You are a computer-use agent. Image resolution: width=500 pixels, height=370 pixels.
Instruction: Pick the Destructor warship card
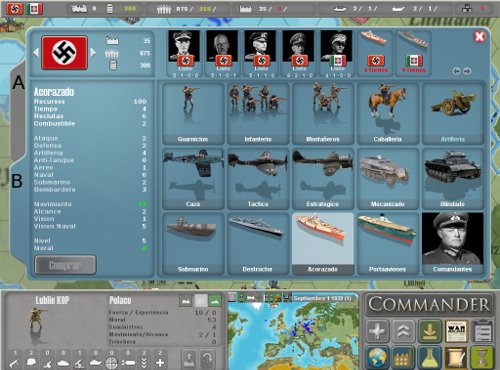point(258,244)
